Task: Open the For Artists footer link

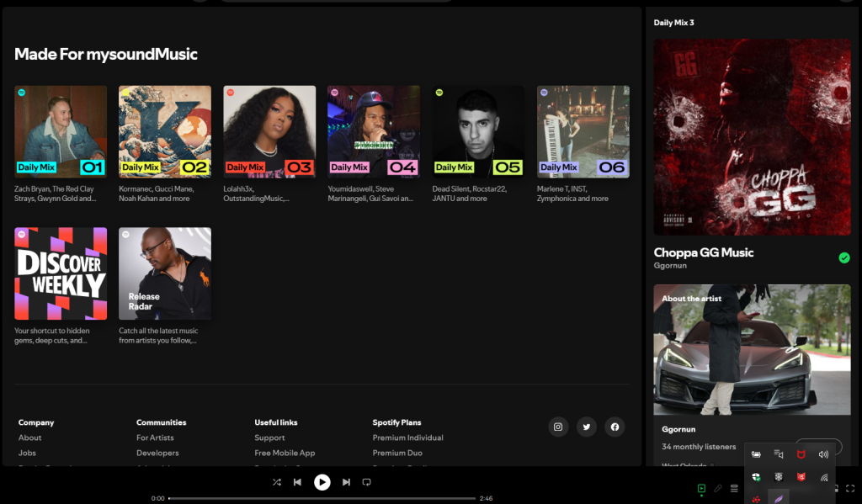Action: [x=155, y=438]
